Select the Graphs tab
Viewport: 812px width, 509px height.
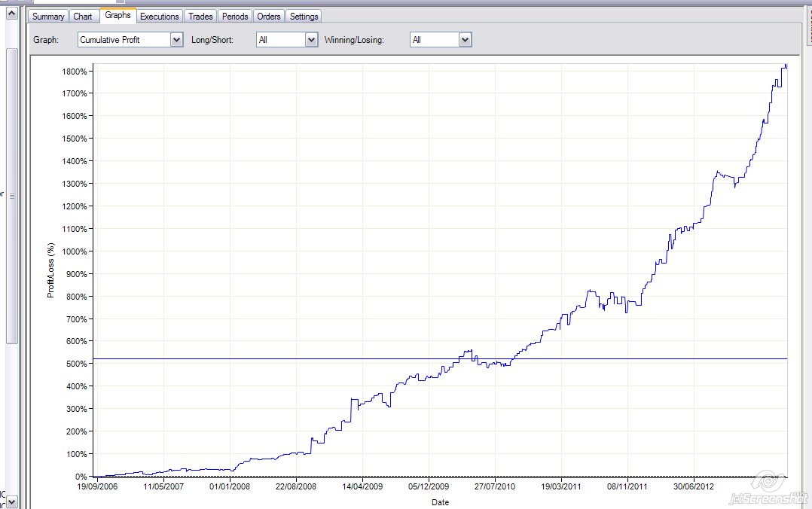click(118, 15)
